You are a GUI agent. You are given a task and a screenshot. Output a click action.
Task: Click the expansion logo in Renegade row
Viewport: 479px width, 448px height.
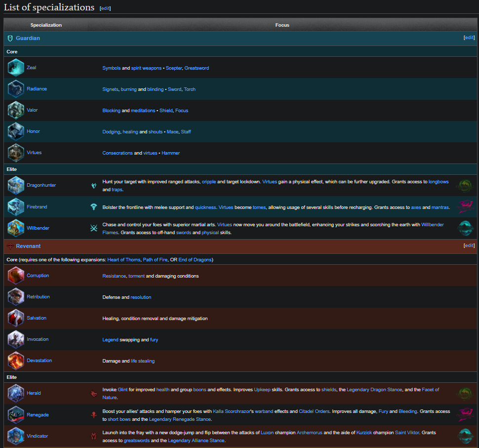click(465, 415)
